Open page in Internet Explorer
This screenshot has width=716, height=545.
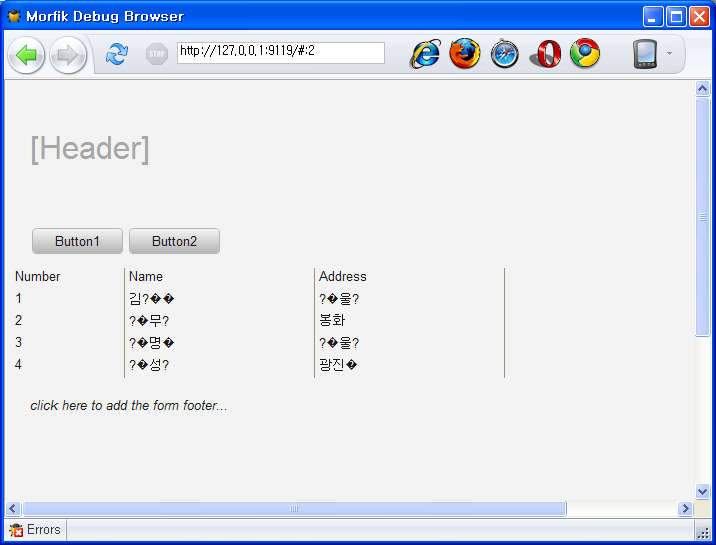[426, 54]
